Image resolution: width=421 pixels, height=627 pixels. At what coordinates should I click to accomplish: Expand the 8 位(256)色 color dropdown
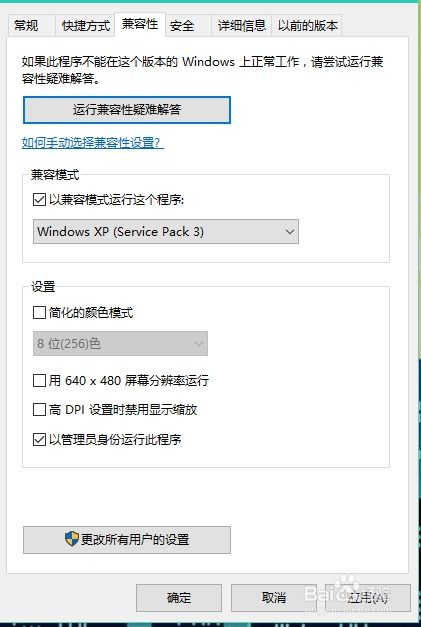coord(120,343)
